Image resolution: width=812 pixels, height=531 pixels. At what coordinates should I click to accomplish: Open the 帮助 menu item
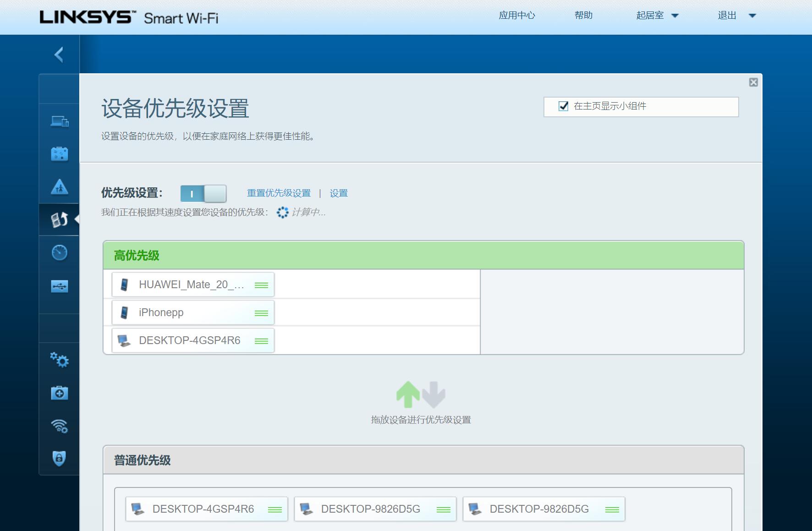(x=583, y=16)
